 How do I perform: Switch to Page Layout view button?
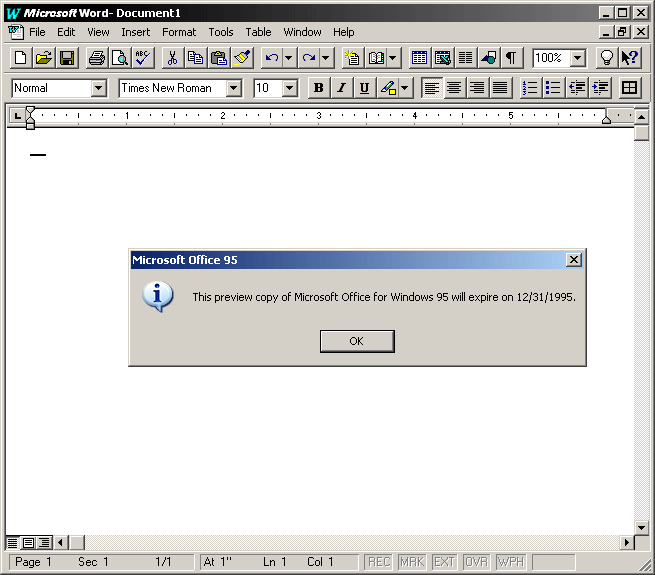pos(28,543)
